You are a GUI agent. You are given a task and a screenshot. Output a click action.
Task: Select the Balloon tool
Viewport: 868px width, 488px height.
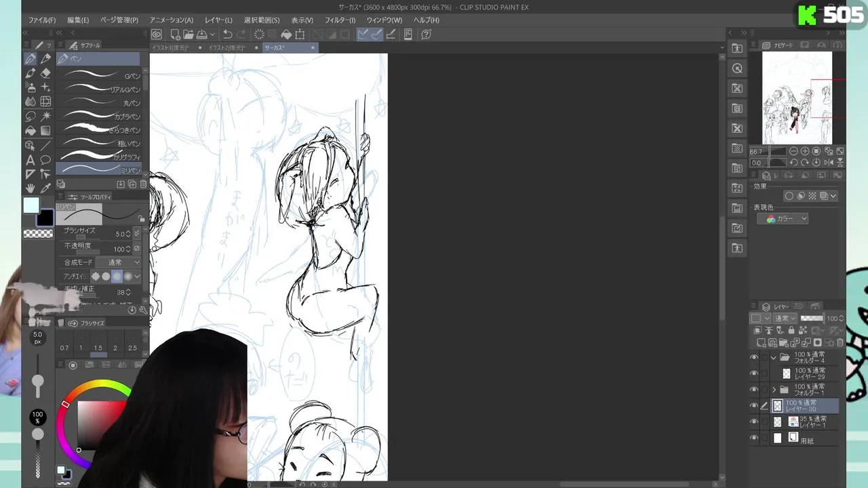pos(45,160)
